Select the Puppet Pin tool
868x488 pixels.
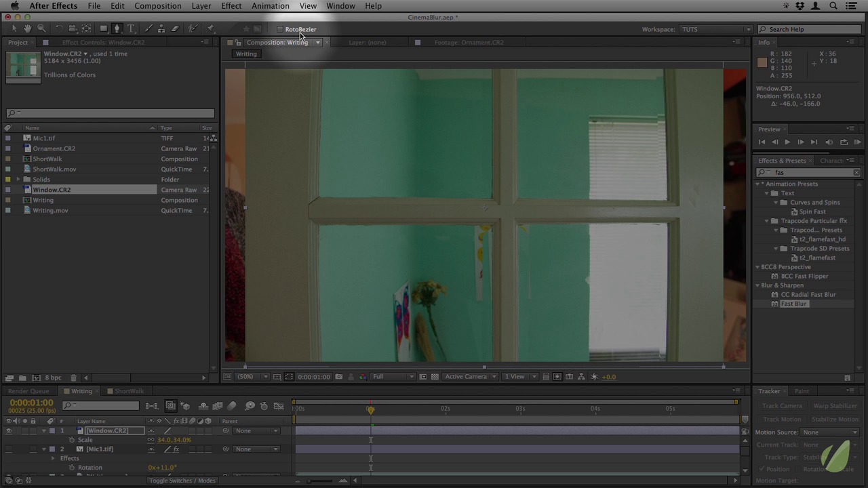[x=211, y=28]
